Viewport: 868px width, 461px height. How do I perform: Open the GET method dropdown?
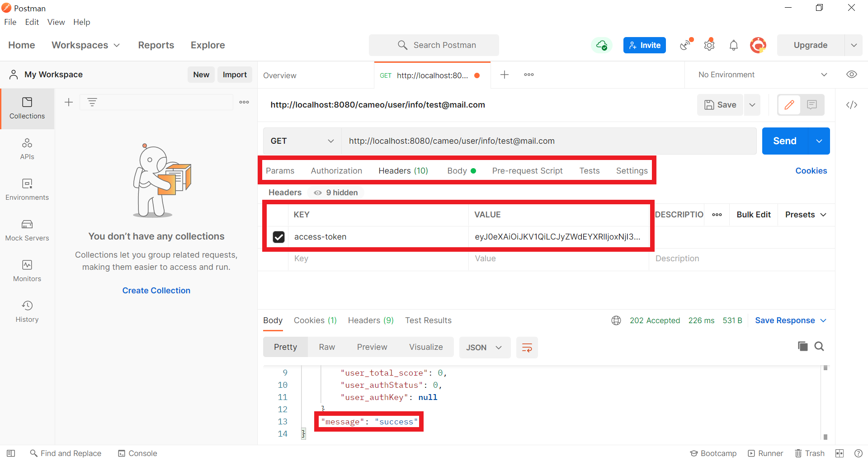302,141
